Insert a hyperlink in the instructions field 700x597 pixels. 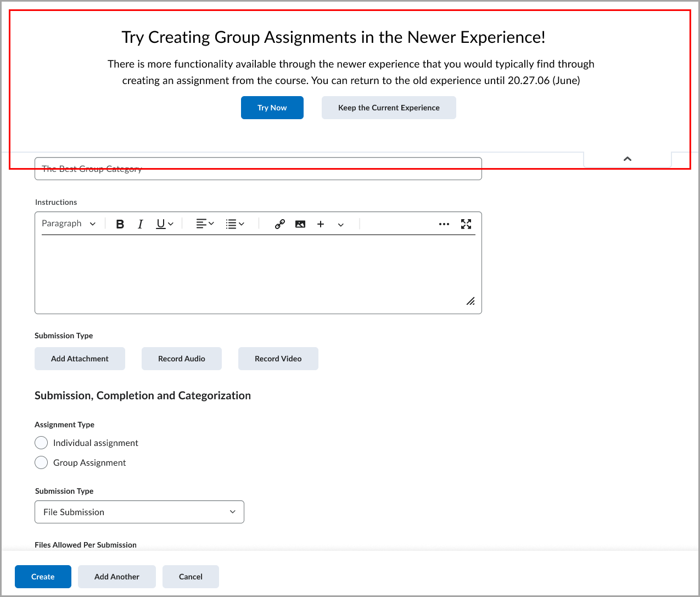279,224
